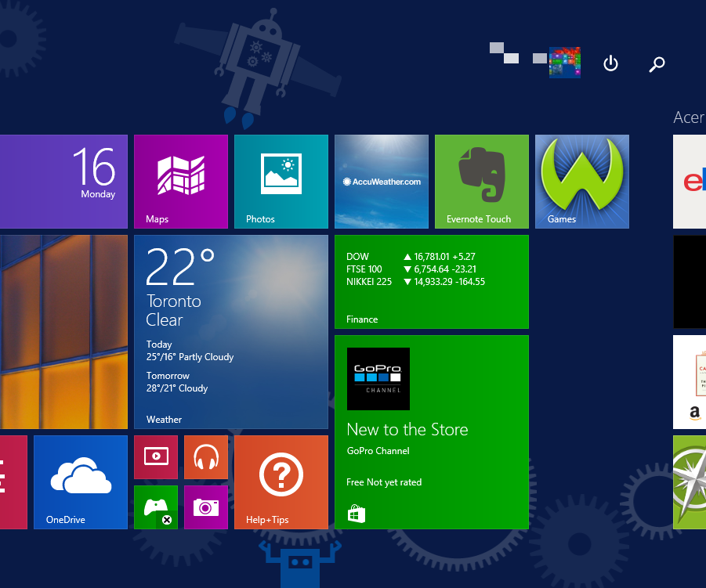The width and height of the screenshot is (706, 588).
Task: Open the cut-off red tile beside OneDrive
Action: coord(13,482)
